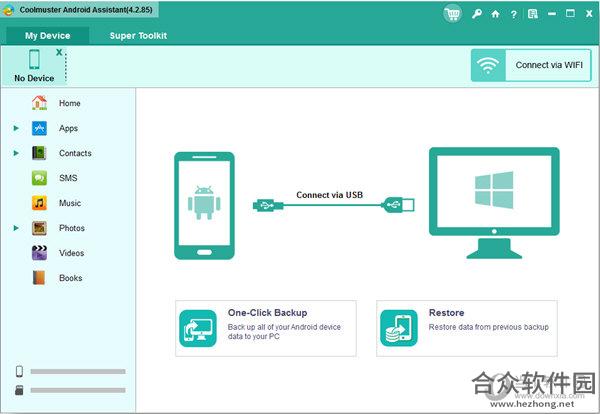Select Videos in the sidebar
600x414 pixels.
tap(72, 253)
